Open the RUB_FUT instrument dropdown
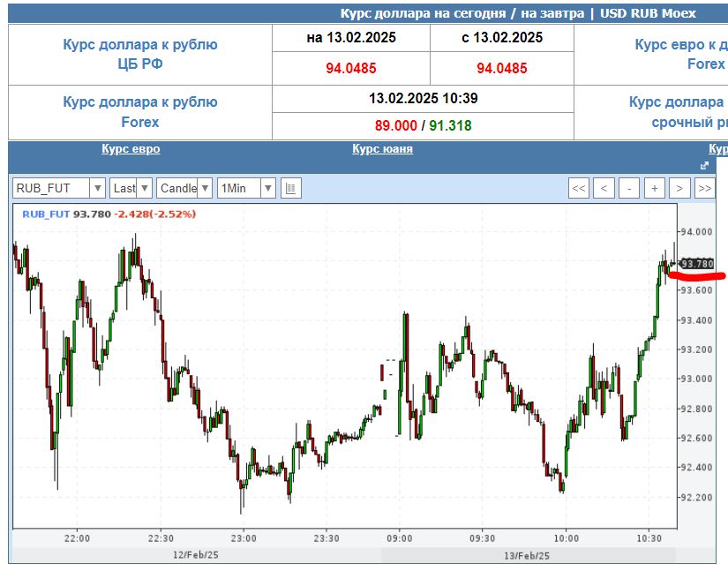Viewport: 728px width, 571px height. point(59,188)
